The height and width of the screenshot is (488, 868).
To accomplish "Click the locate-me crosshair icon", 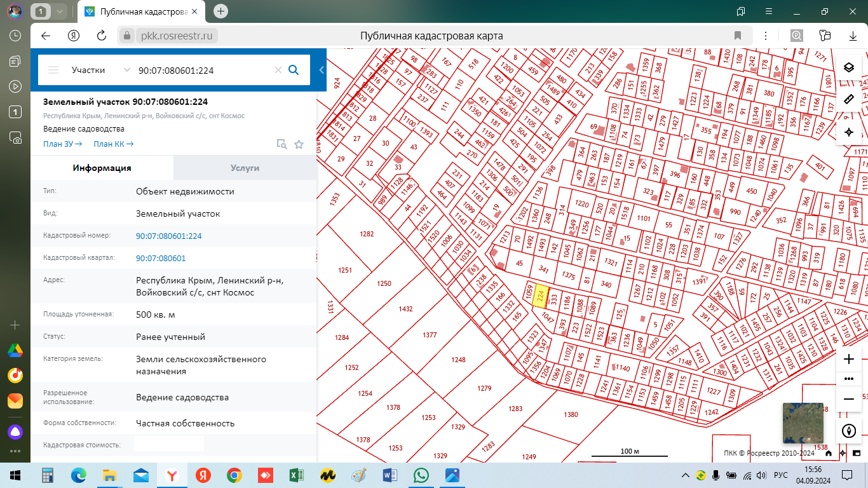I will coord(848,132).
